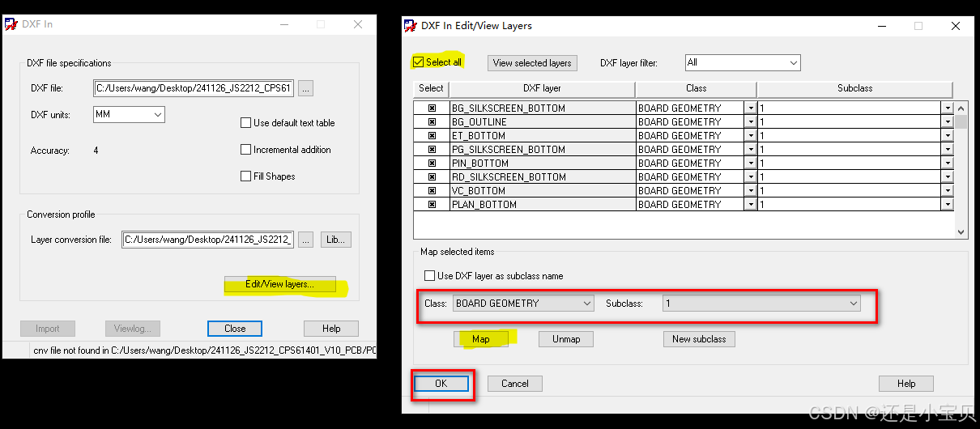Click layer list scrollbar up arrow
This screenshot has width=980, height=429.
point(961,108)
